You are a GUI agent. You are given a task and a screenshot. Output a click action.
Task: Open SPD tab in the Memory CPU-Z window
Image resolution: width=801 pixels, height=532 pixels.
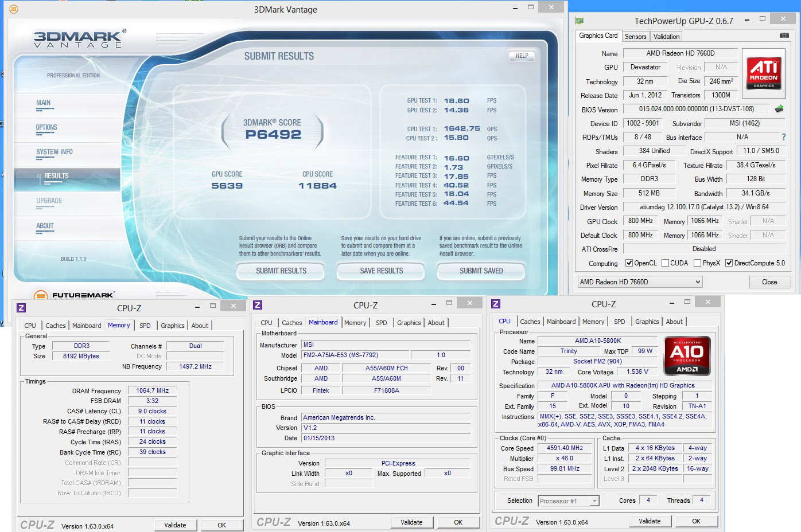point(145,326)
